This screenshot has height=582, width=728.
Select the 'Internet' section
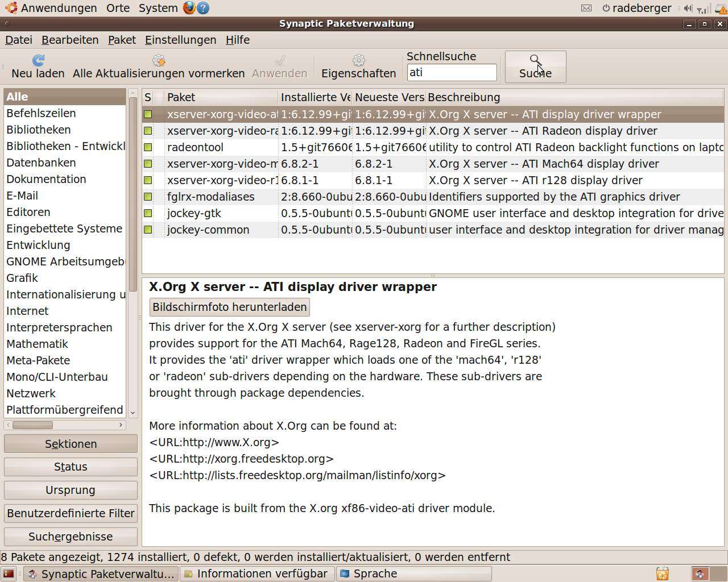pyautogui.click(x=65, y=311)
